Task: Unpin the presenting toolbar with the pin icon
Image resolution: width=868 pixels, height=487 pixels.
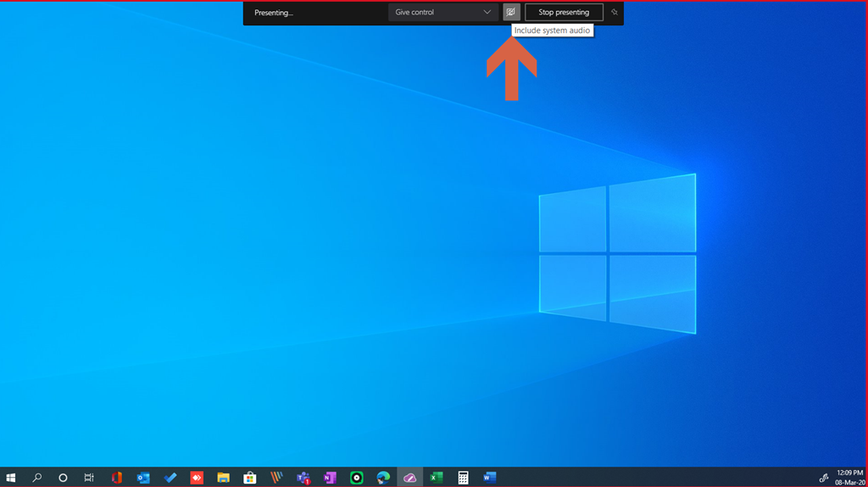Action: (614, 12)
